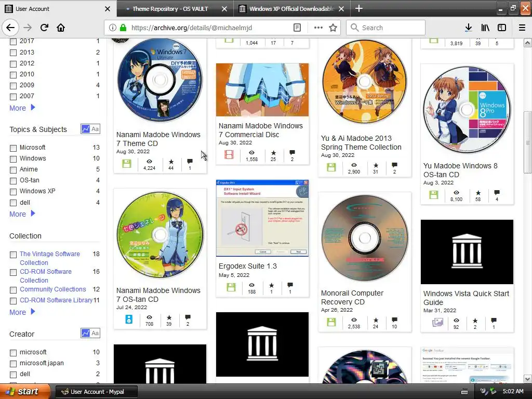Reload the current page
Image resolution: width=532 pixels, height=399 pixels.
44,28
